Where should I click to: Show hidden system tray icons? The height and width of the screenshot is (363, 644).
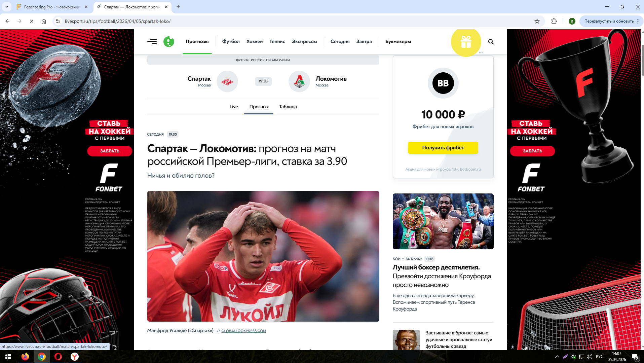[x=557, y=357]
